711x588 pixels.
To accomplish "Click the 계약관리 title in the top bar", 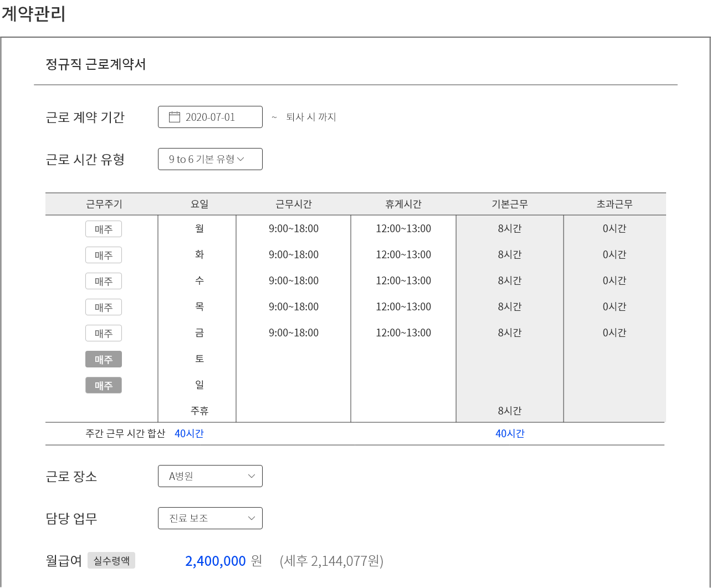I will 33,14.
